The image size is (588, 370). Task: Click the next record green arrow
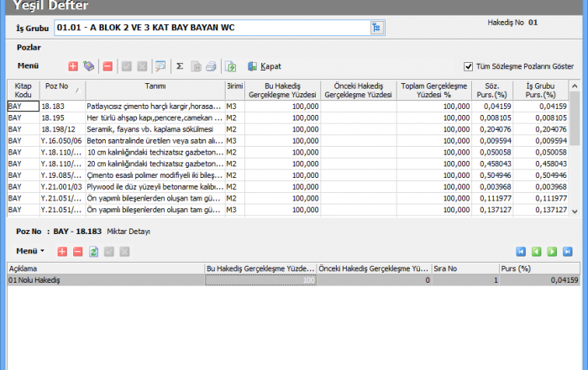coord(553,251)
